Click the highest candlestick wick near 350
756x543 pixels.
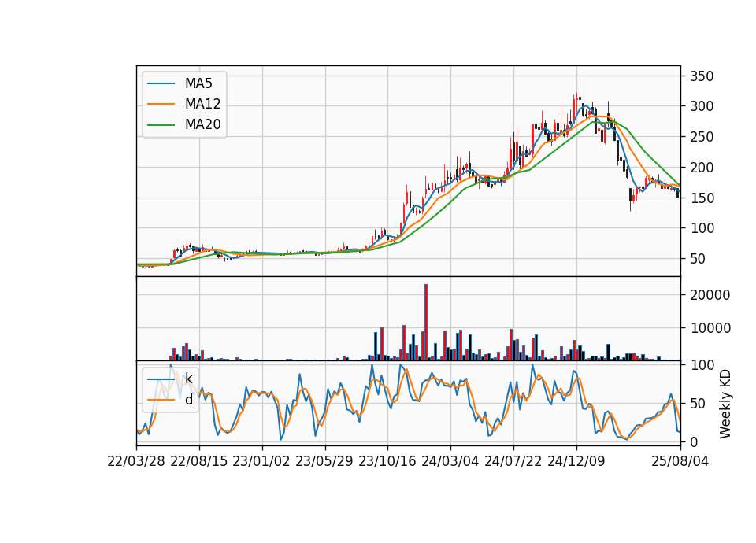click(x=580, y=87)
